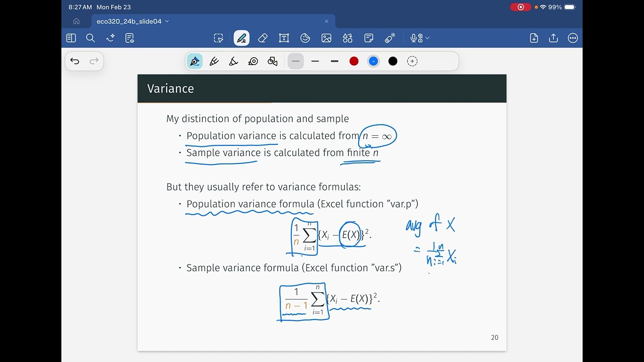Tap the text 'Population variance formula'

(x=251, y=204)
